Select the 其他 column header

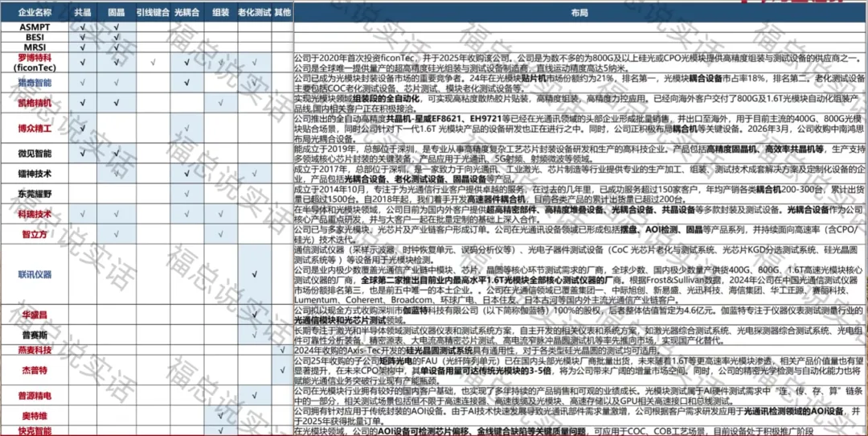click(x=282, y=11)
